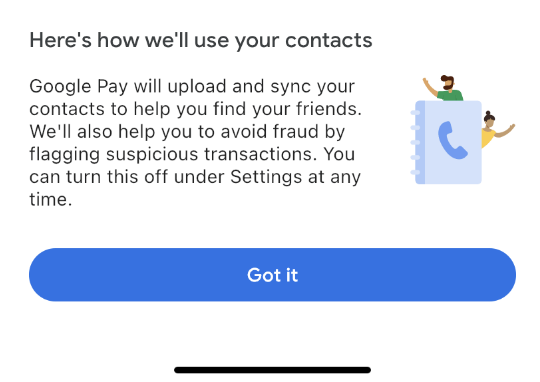
Task: Click the word "flagging" in the paragraph
Action: (65, 155)
